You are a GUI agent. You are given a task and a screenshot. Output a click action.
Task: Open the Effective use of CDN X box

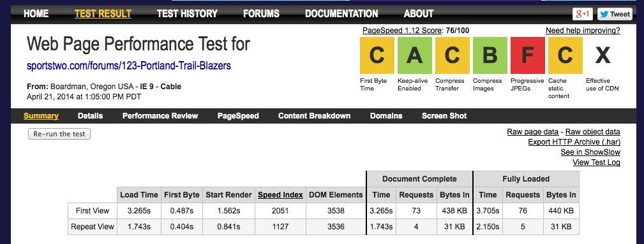tap(603, 55)
